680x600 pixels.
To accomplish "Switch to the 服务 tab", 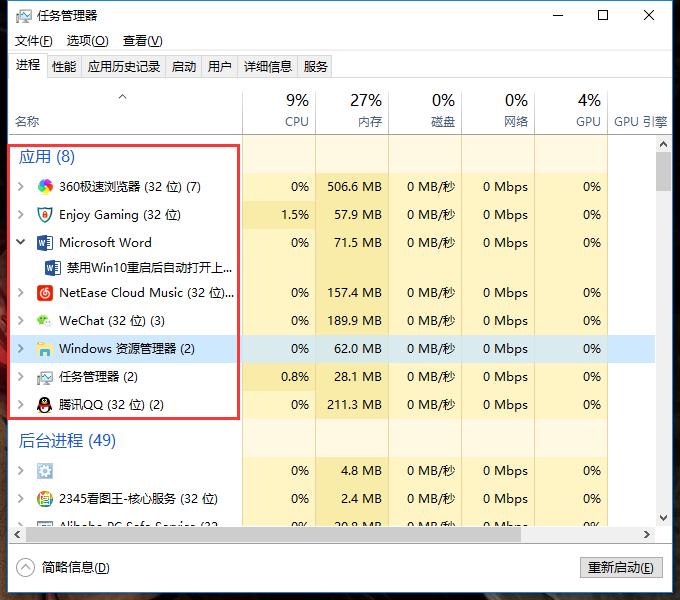I will click(315, 67).
